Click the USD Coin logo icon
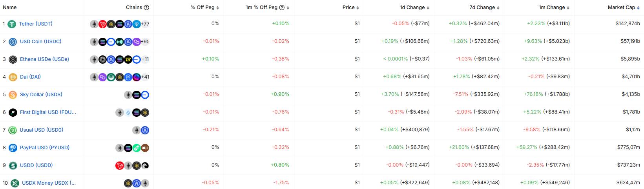Screen dimensions: 644x189 tap(13, 42)
